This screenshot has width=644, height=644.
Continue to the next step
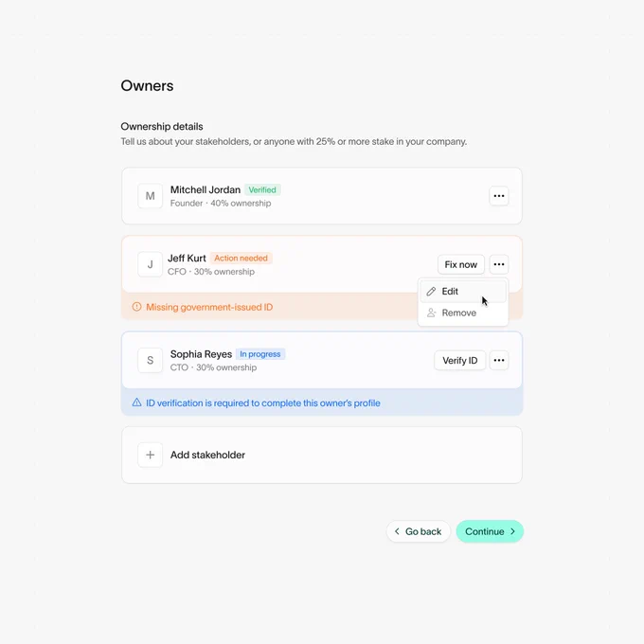pos(490,531)
